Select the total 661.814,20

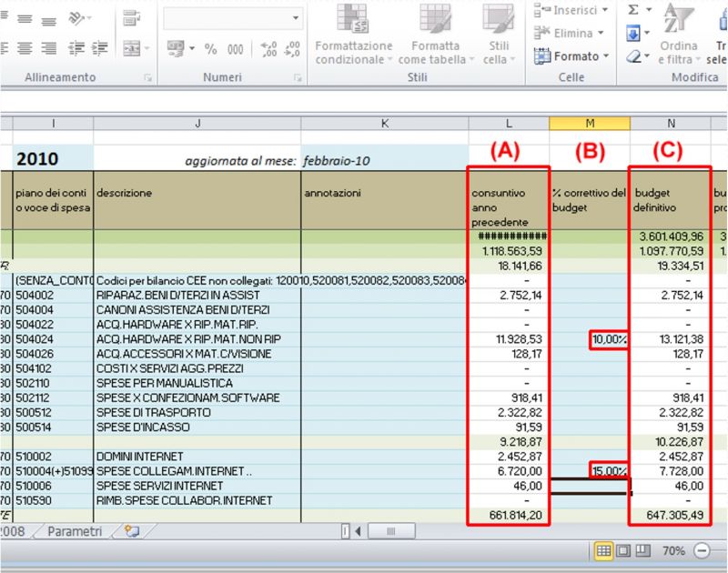tap(509, 515)
